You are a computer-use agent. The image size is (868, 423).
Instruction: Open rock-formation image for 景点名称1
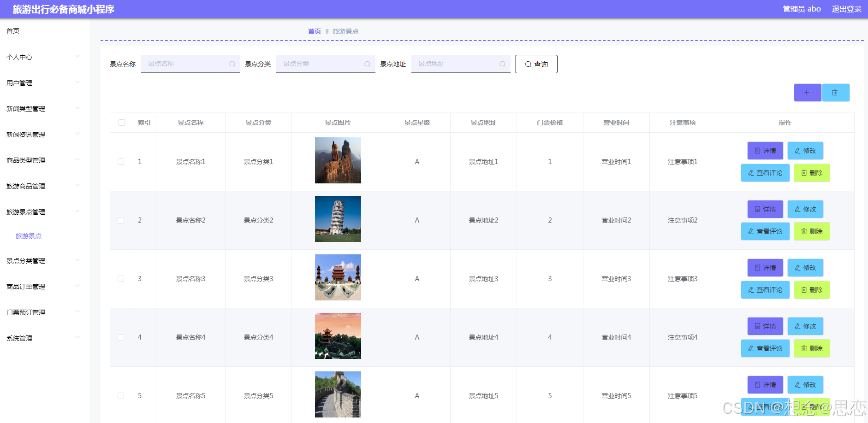pos(338,160)
